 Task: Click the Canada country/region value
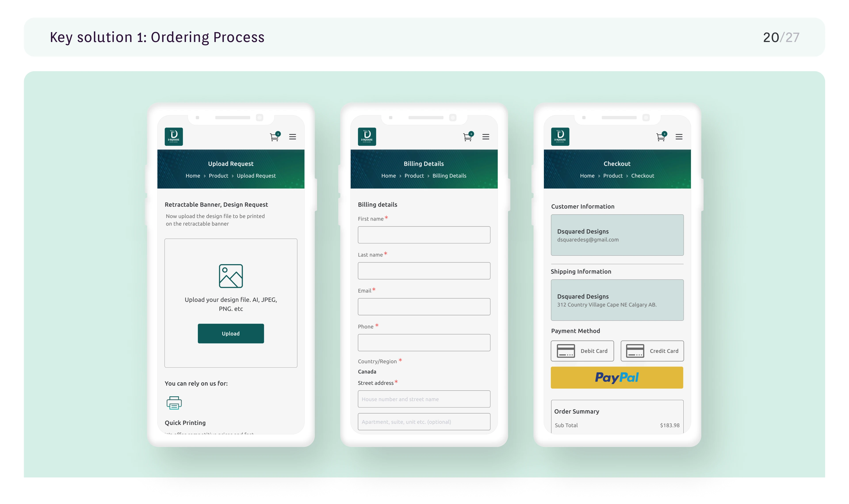click(x=367, y=372)
